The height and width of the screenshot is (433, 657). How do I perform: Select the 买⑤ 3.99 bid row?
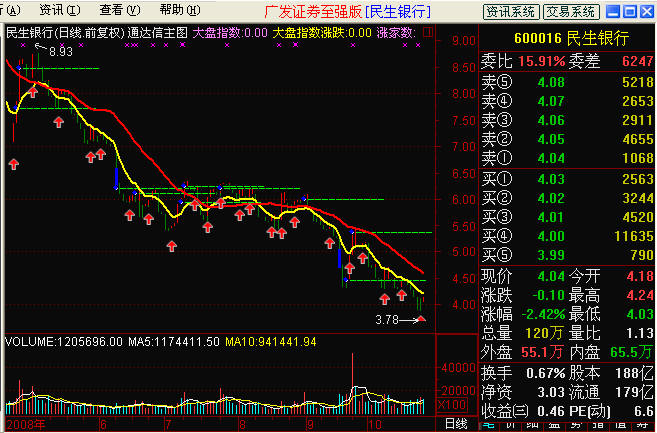pos(567,255)
